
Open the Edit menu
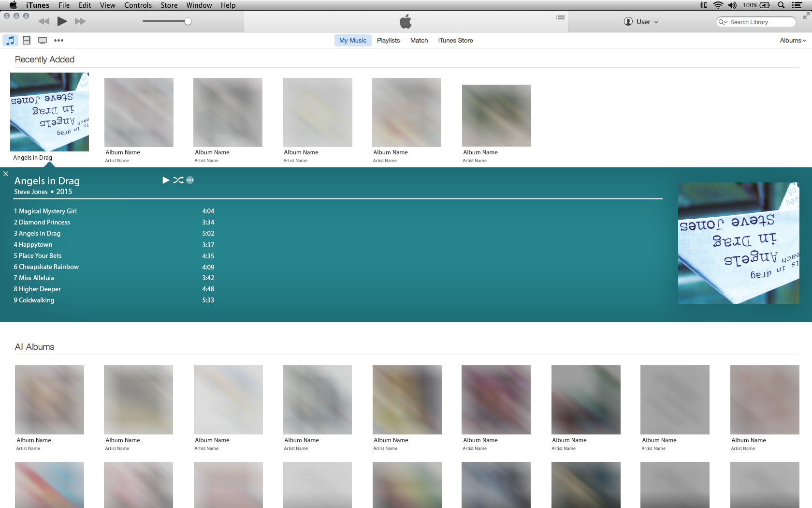click(x=85, y=5)
